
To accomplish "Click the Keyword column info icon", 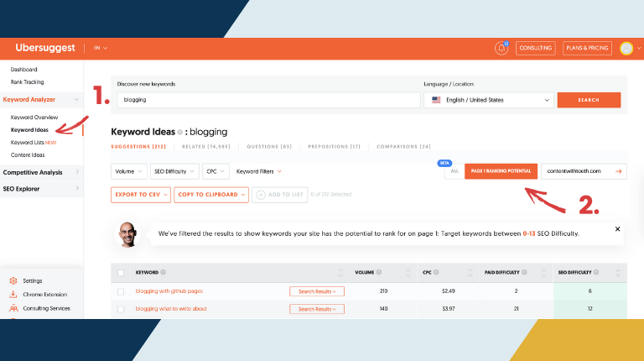I will (x=163, y=272).
